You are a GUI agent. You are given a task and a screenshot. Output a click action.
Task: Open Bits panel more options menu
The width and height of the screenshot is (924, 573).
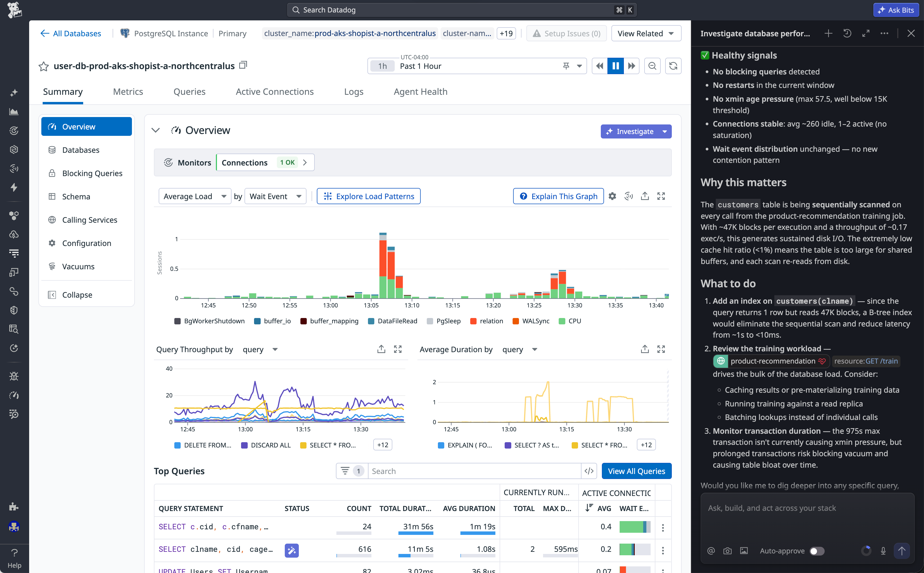[x=884, y=33]
